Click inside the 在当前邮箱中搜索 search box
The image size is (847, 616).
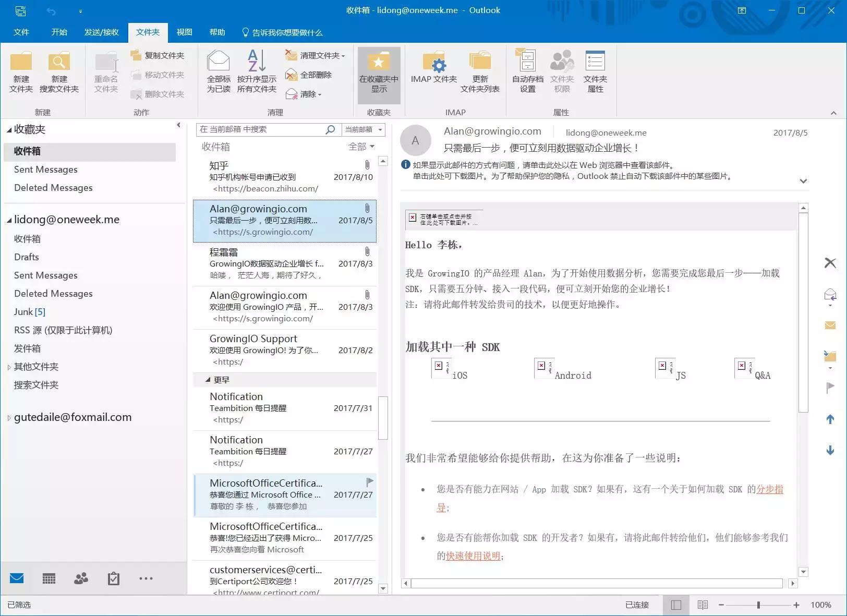tap(261, 129)
